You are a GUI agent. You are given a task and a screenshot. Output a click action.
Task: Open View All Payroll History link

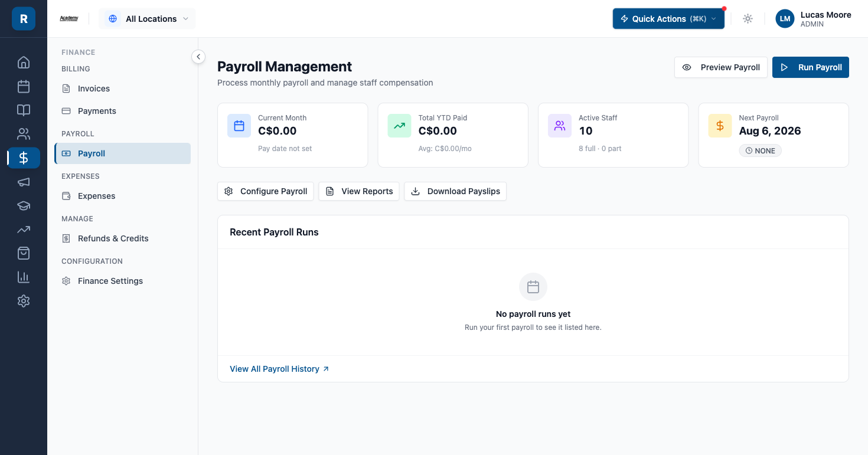(279, 369)
